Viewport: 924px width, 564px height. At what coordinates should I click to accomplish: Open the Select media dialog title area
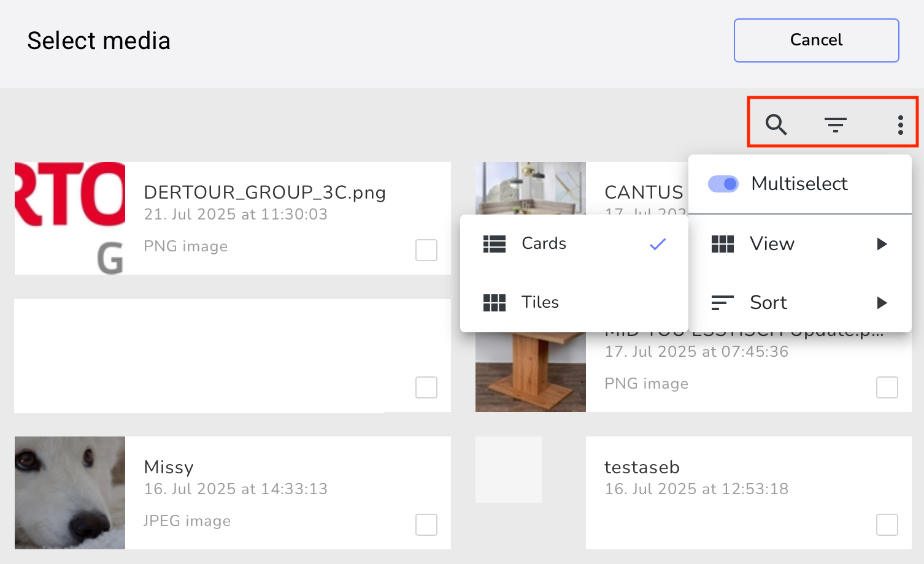pos(99,40)
